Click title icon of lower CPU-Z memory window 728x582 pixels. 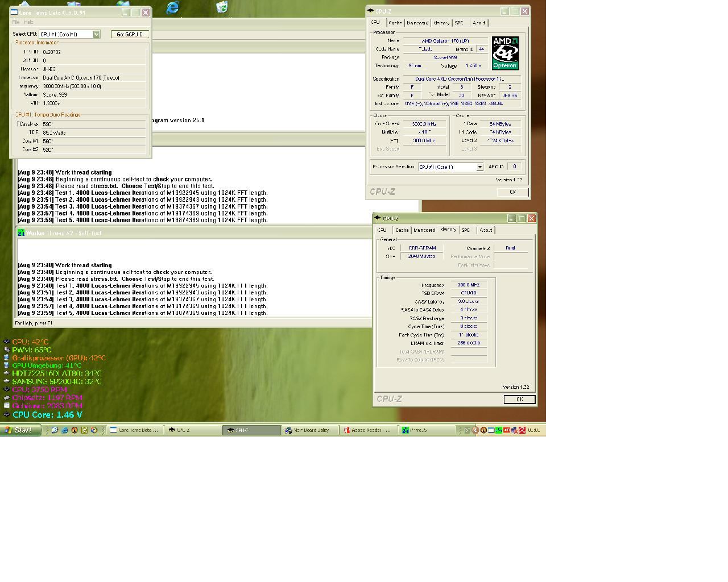click(377, 218)
